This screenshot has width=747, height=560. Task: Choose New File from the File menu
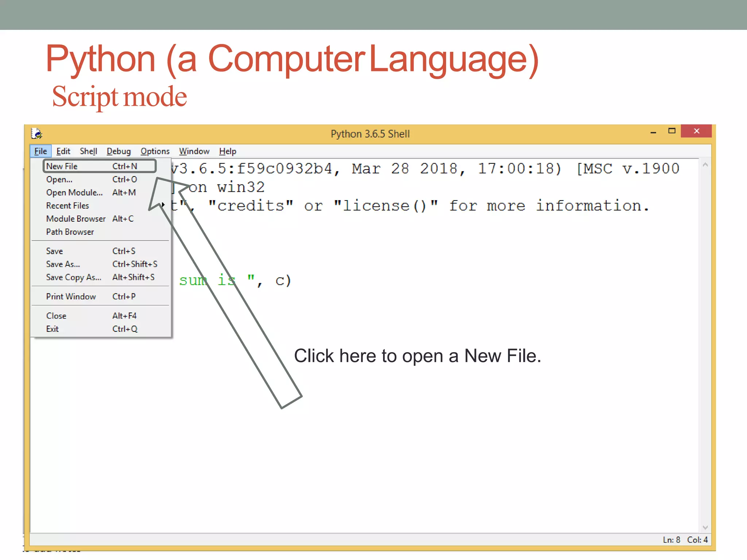click(x=100, y=166)
